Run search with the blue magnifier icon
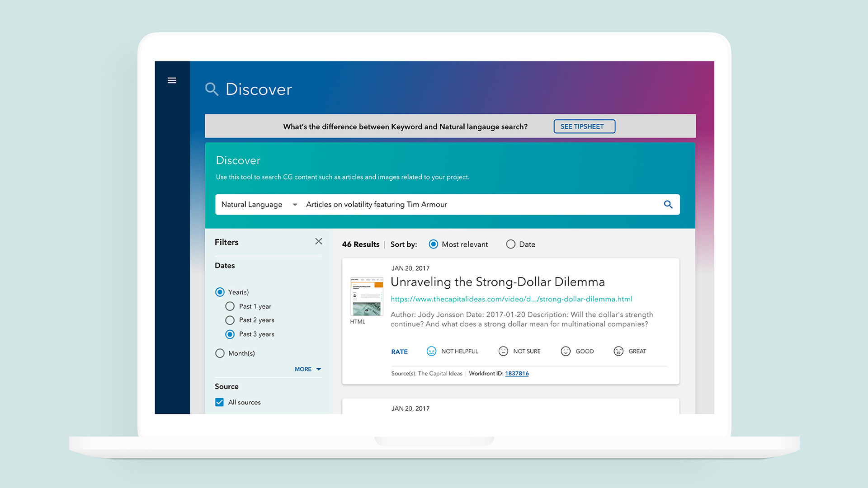The width and height of the screenshot is (868, 488). (x=668, y=204)
